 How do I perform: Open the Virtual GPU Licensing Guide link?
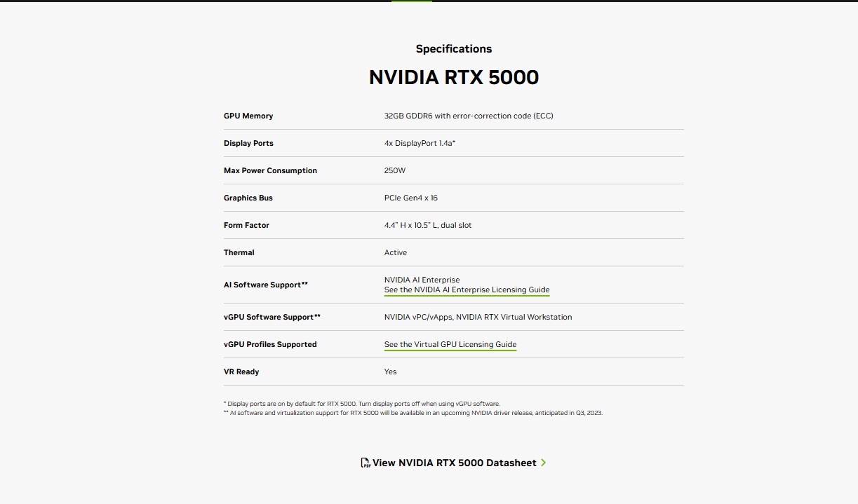[450, 344]
